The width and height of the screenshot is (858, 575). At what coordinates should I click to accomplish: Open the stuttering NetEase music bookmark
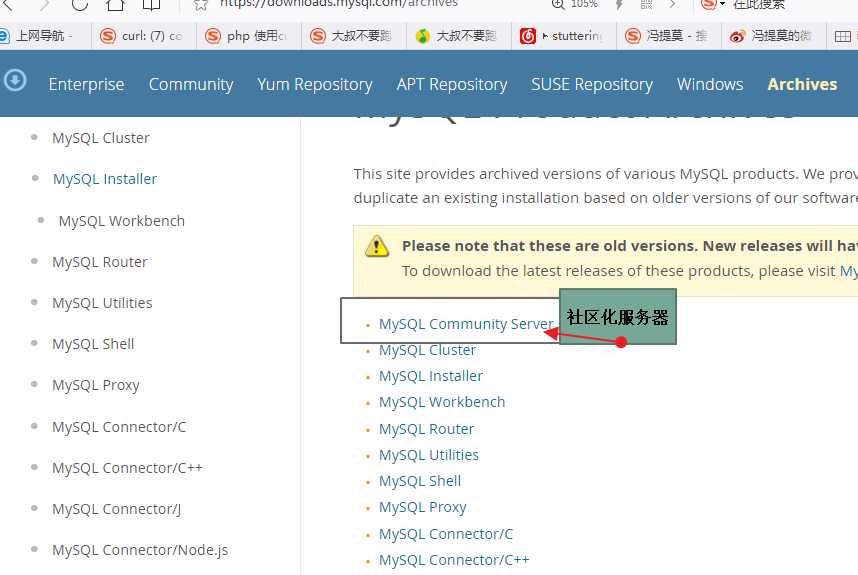[561, 36]
